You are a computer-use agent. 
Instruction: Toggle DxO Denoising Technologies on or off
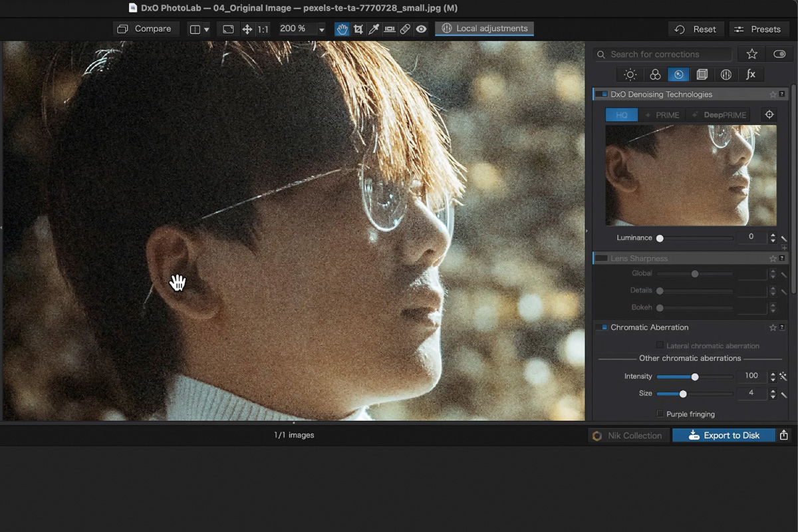coord(602,94)
